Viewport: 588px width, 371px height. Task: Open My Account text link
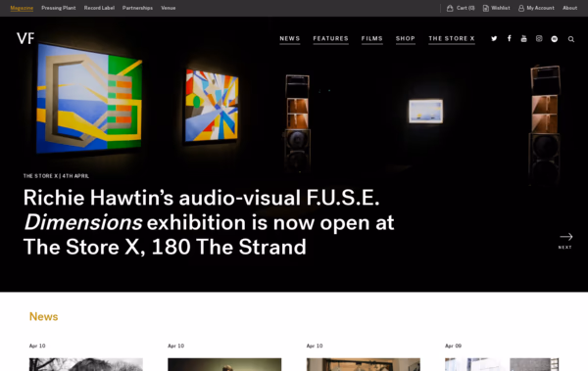tap(540, 8)
